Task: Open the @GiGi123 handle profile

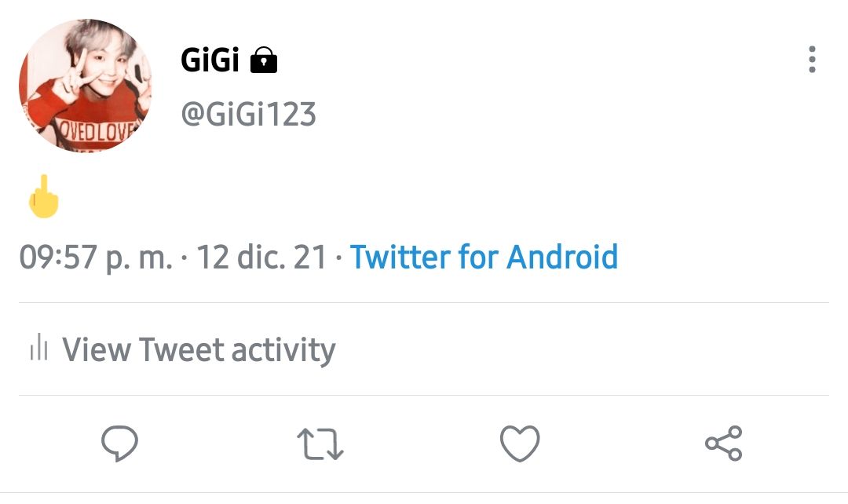Action: coord(248,114)
